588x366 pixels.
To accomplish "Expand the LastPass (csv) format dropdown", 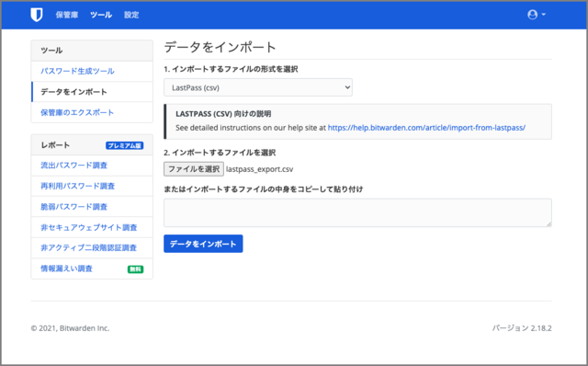I will tap(258, 87).
